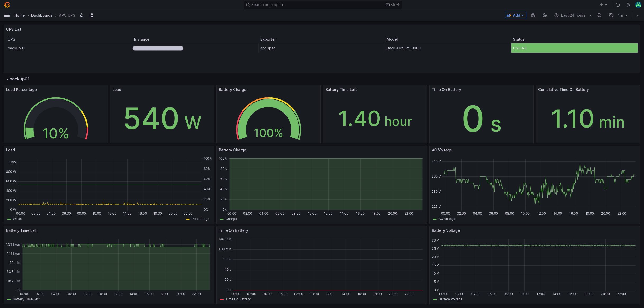Go to Dashboards breadcrumb
Screen dimensions: 644x308
[x=42, y=15]
